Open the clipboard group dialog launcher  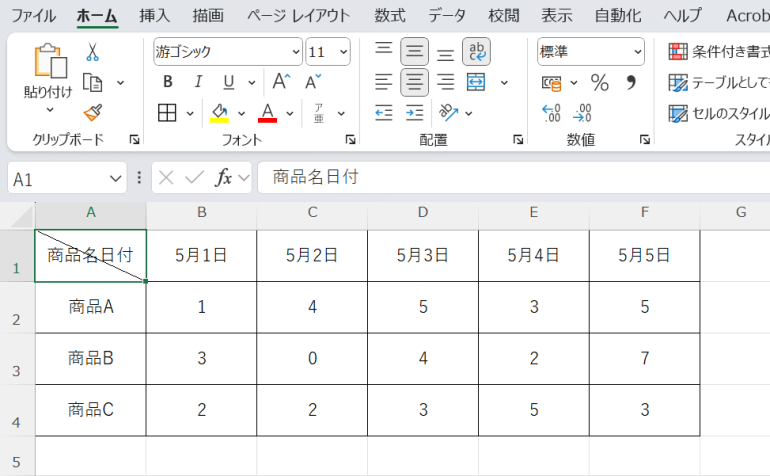point(134,140)
